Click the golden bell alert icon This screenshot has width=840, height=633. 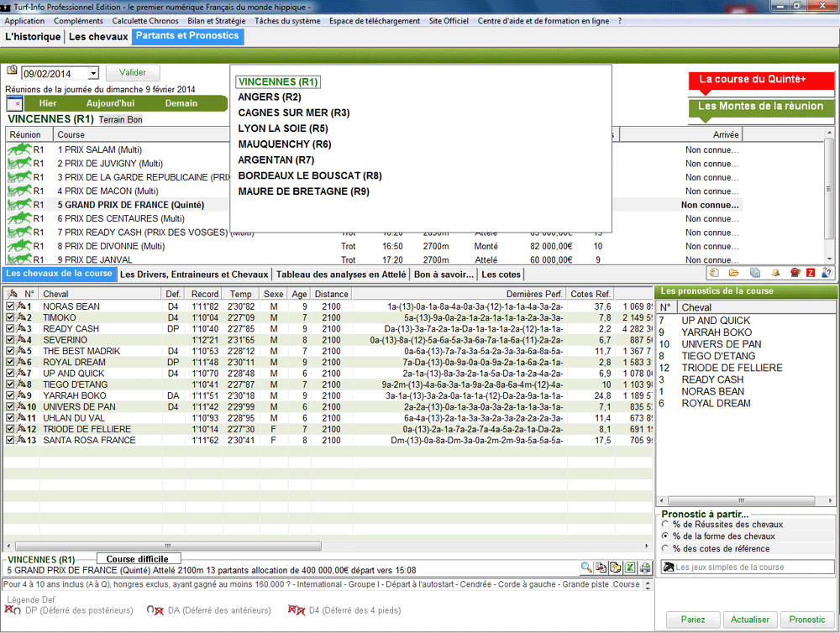click(x=775, y=273)
